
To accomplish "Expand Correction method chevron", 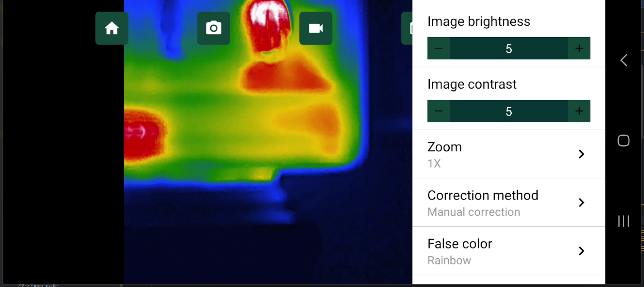I will pos(581,203).
